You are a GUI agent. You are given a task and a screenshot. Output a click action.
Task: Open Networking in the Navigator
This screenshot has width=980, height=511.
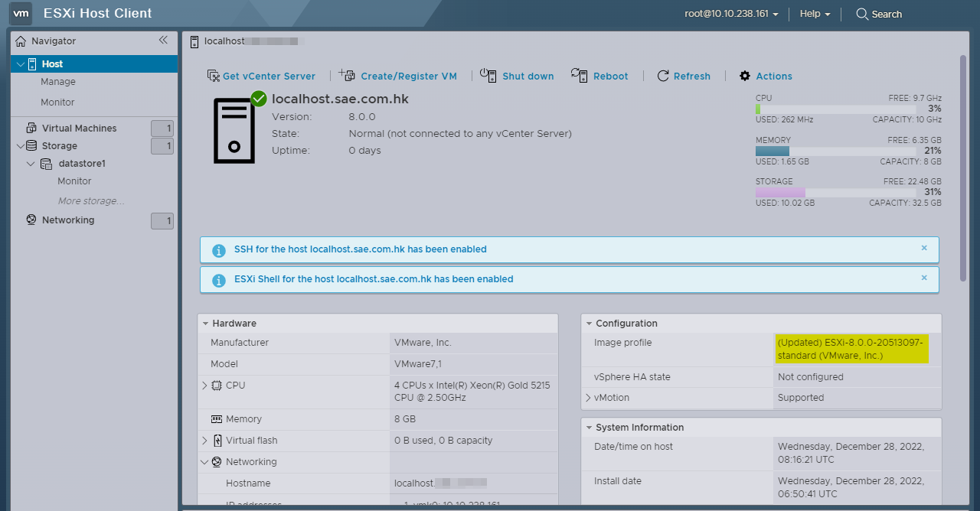pyautogui.click(x=68, y=220)
